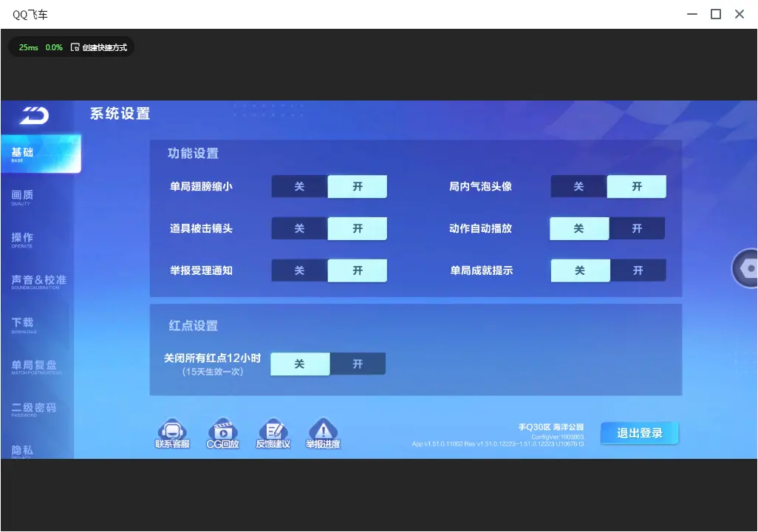
Task: Maximize the QQ飞车 window
Action: 716,14
